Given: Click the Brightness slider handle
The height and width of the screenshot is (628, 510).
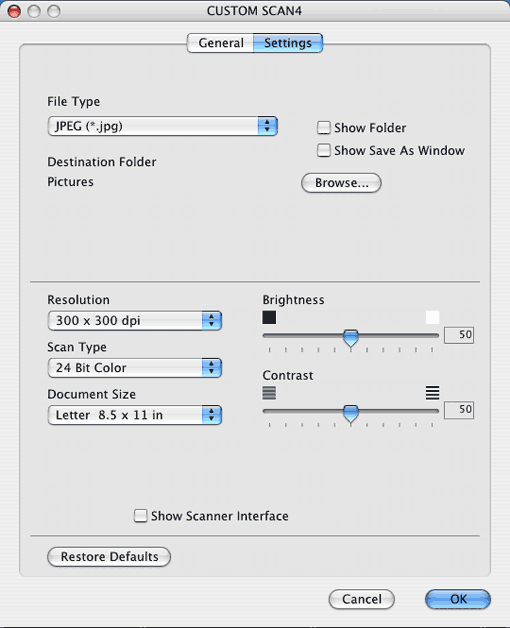Looking at the screenshot, I should click(351, 338).
